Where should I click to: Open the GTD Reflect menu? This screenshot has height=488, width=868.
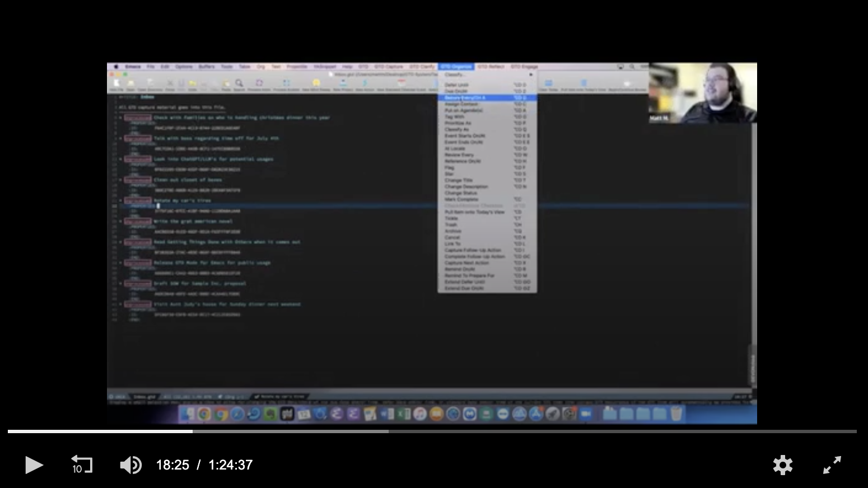[x=491, y=67]
